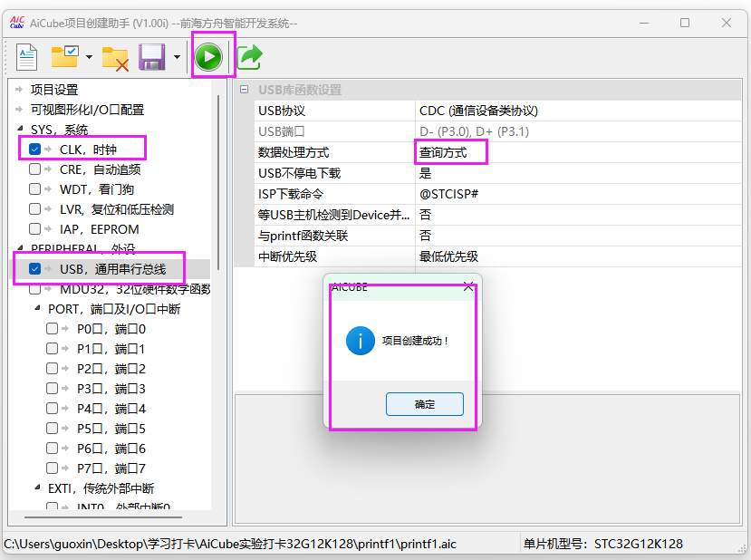Click the tree panel horizontal scrollbar

pyautogui.click(x=103, y=517)
